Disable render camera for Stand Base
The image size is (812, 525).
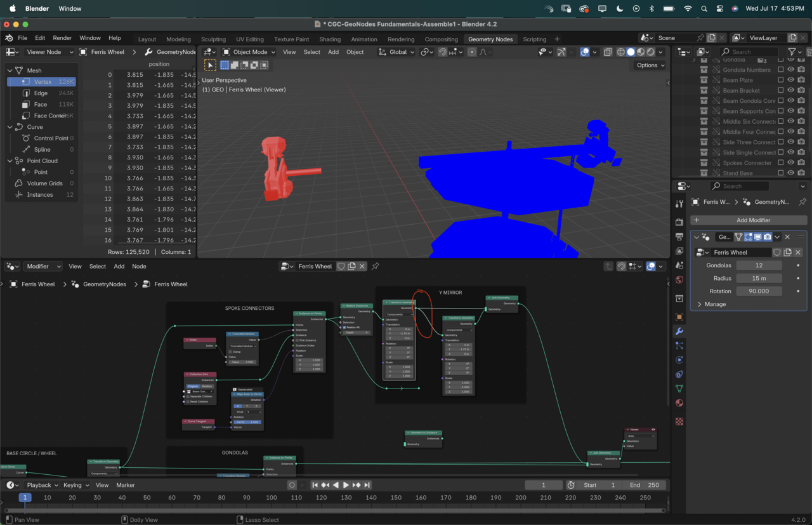(x=801, y=173)
